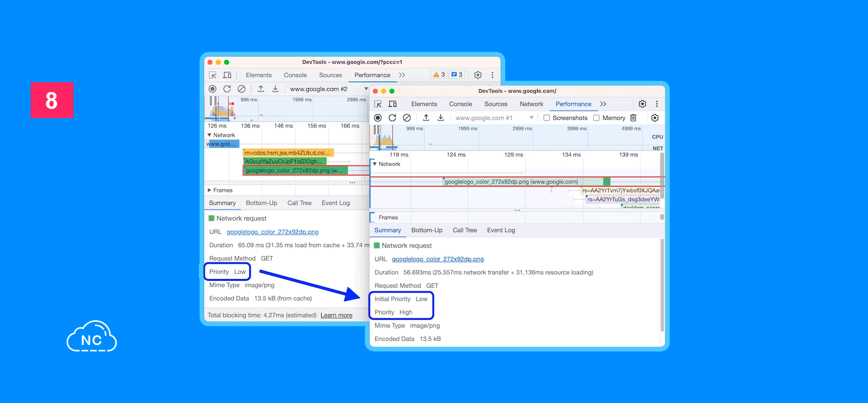Open Bottom-Up tab in back window
The width and height of the screenshot is (868, 403).
pos(262,203)
